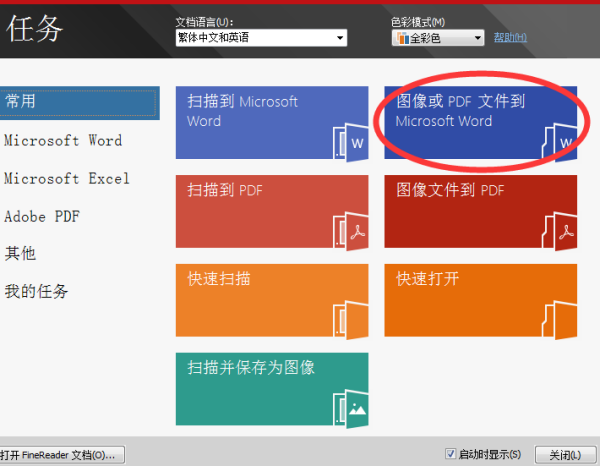Select Microsoft Excel task category
Image resolution: width=600 pixels, height=466 pixels.
click(x=67, y=178)
